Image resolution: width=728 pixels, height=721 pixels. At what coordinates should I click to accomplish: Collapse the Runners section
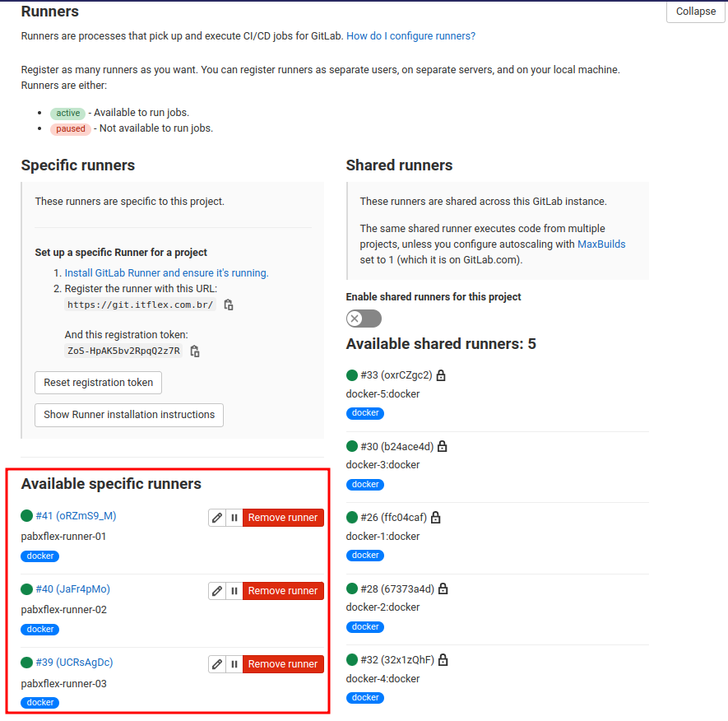(695, 12)
